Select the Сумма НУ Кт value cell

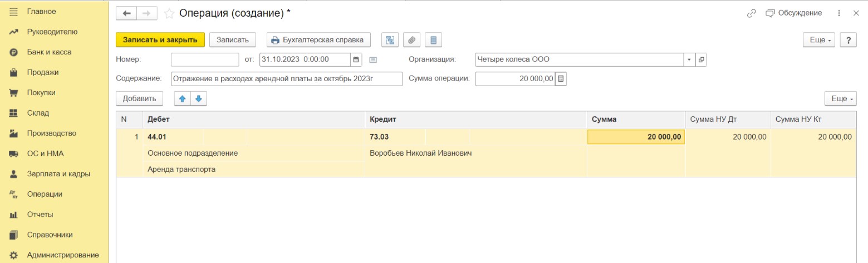(813, 137)
